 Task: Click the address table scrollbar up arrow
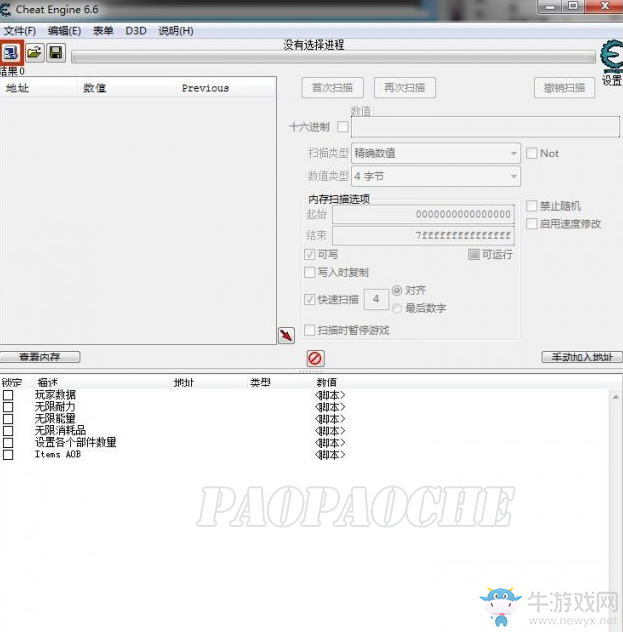point(616,397)
